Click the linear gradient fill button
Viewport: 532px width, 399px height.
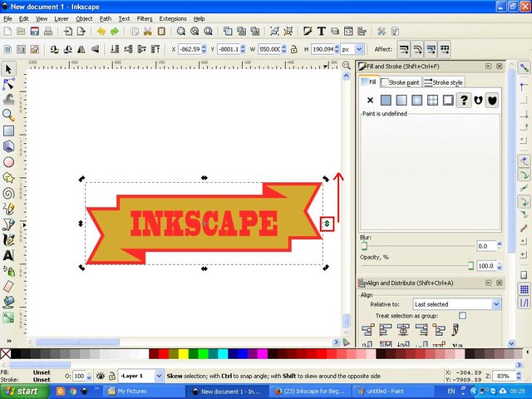(x=401, y=100)
